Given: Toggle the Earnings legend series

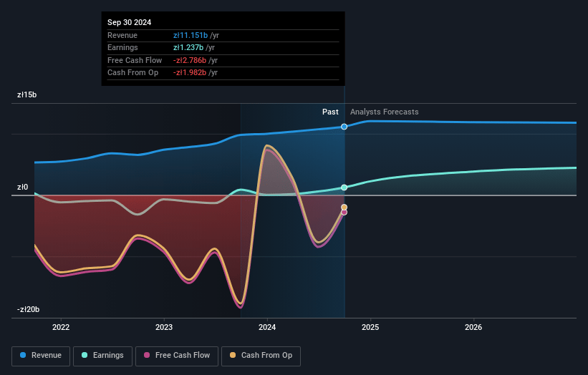Looking at the screenshot, I should tap(102, 356).
